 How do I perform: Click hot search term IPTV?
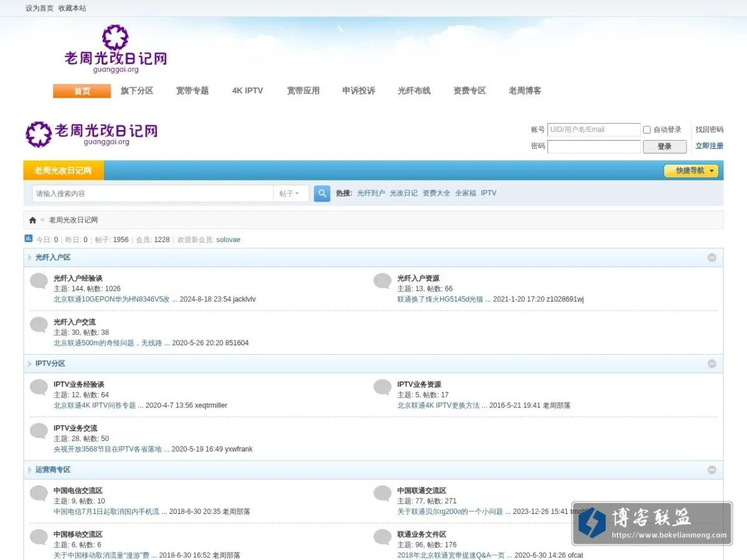(489, 194)
